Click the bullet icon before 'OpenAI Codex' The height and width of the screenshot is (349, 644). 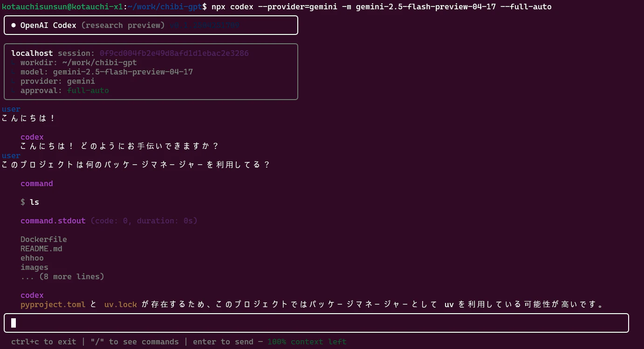coord(14,25)
